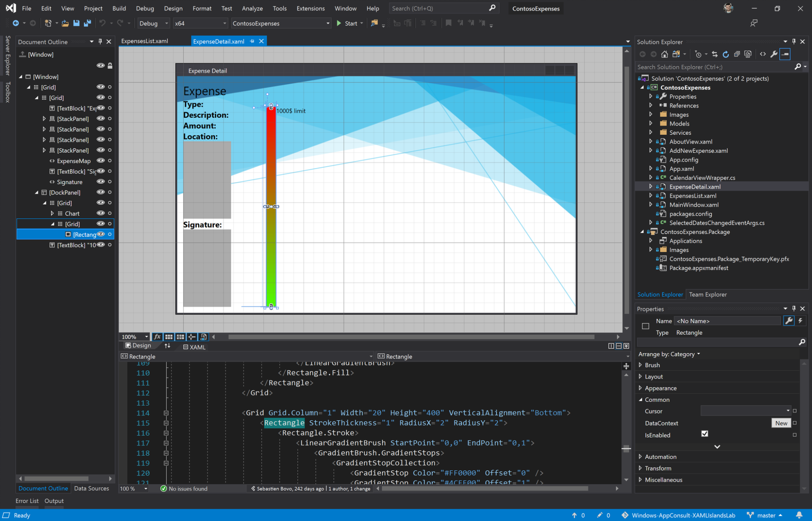The image size is (812, 521).
Task: Click the Build menu in menu bar
Action: pos(119,8)
